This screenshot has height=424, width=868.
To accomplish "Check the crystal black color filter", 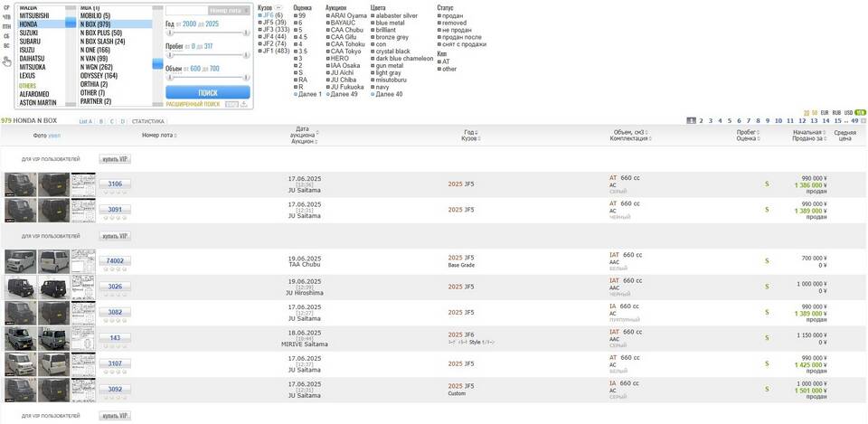I will (x=373, y=51).
